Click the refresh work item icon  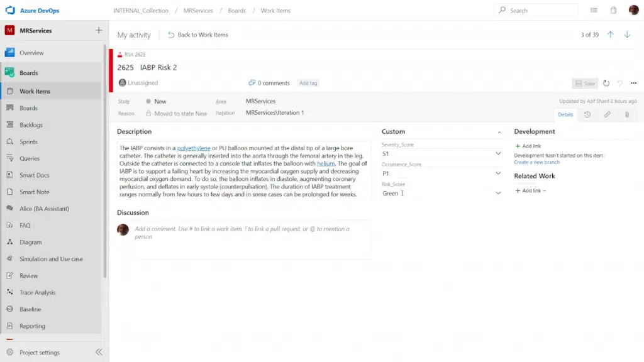pos(606,83)
